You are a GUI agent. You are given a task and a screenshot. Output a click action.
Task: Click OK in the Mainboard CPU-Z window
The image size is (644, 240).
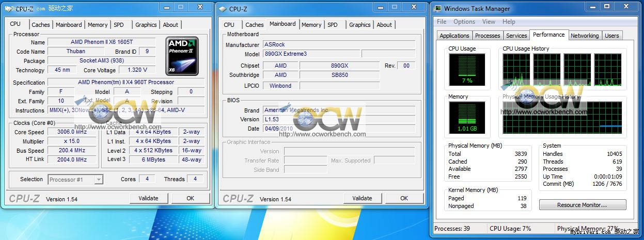pos(404,198)
